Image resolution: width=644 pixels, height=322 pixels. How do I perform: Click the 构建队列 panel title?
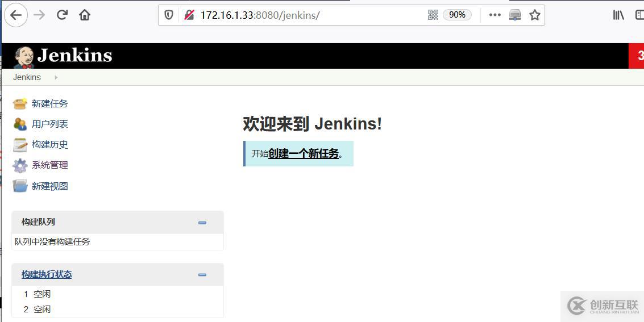point(38,222)
